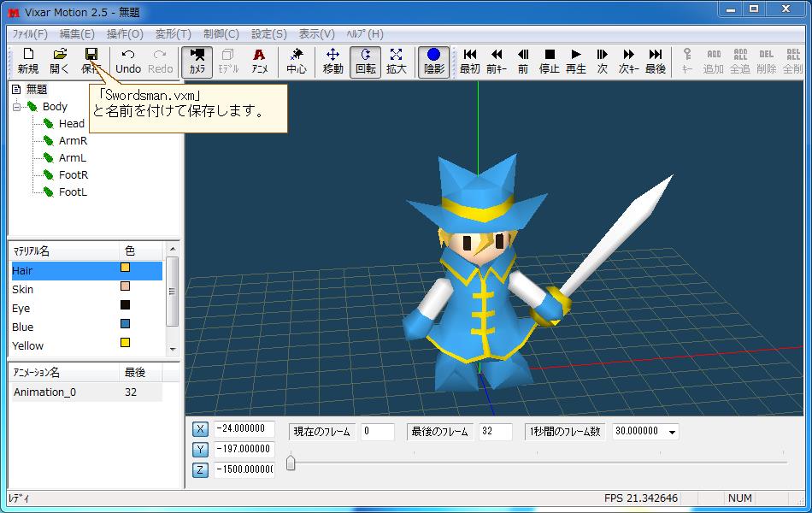812x513 pixels.
Task: Select Head in the bone tree
Action: pos(72,123)
